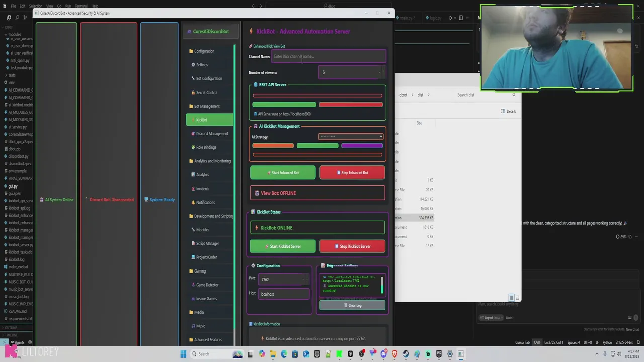Focus the Kick Channel Name field
The width and height of the screenshot is (644, 362).
click(x=329, y=56)
